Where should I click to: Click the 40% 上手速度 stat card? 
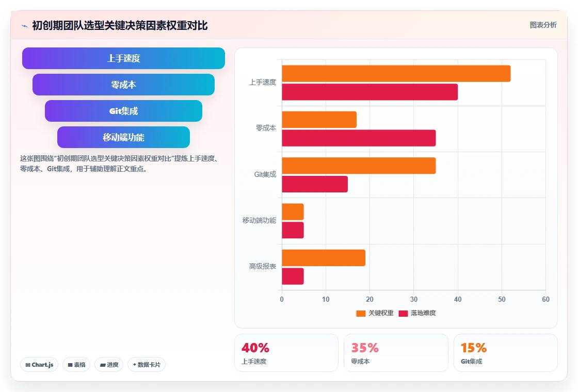[286, 353]
